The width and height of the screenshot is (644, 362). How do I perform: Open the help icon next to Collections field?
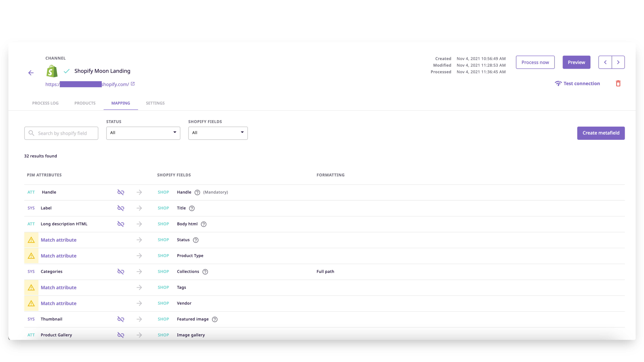click(205, 272)
